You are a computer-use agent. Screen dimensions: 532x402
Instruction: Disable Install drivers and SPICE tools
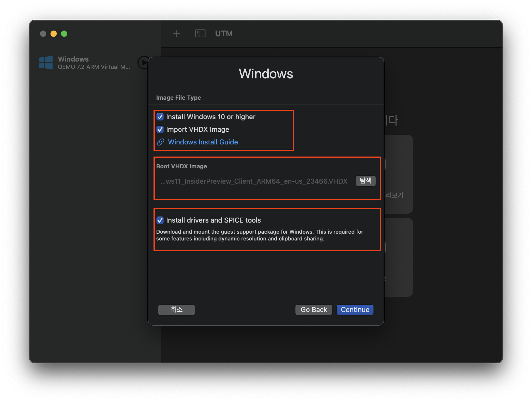pos(160,220)
